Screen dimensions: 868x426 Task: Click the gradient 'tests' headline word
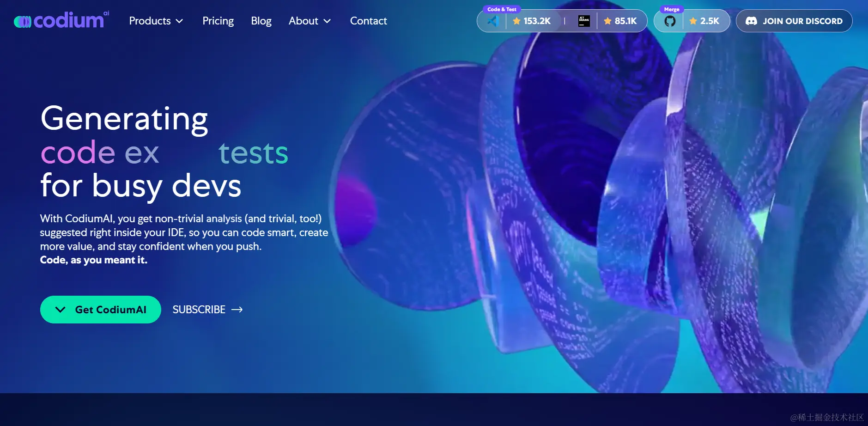click(253, 153)
